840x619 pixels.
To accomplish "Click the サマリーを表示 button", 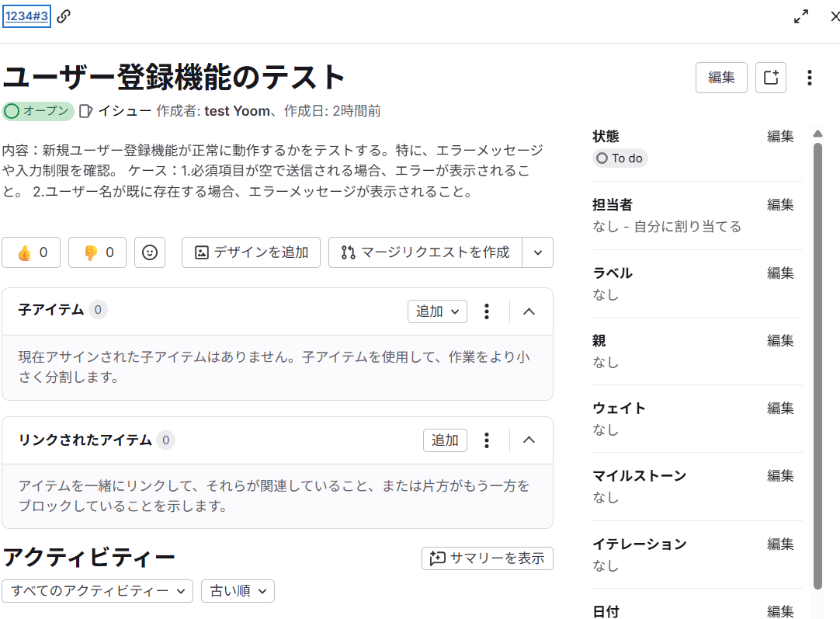I will pos(487,558).
